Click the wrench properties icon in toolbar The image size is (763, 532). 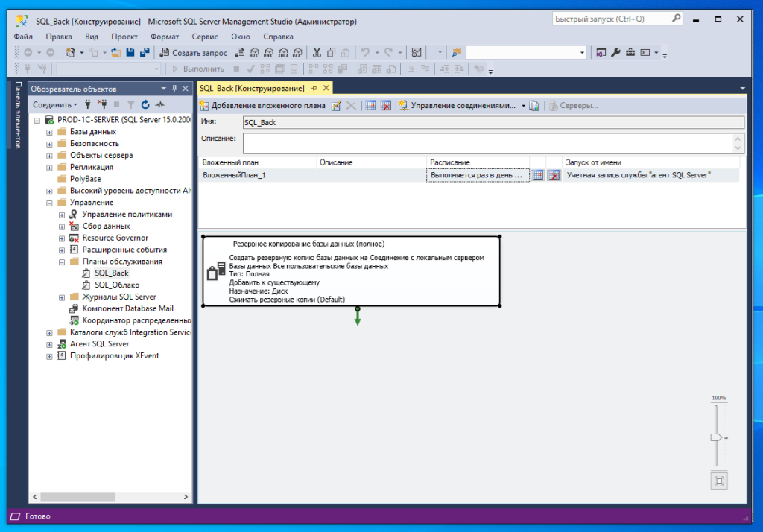tap(615, 53)
